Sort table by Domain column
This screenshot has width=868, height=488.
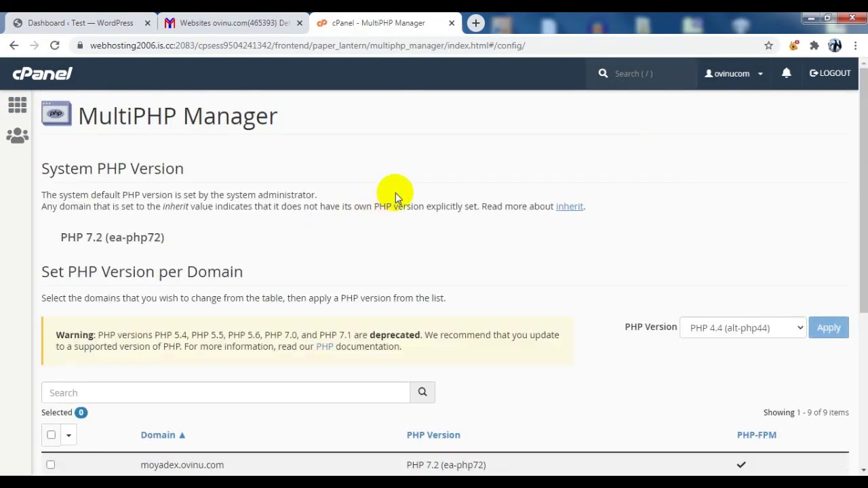click(x=163, y=435)
